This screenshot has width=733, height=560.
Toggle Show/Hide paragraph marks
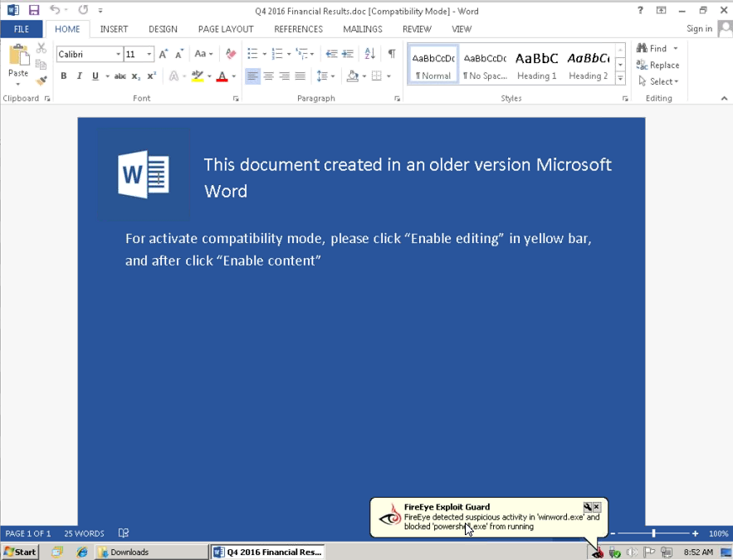pos(392,53)
